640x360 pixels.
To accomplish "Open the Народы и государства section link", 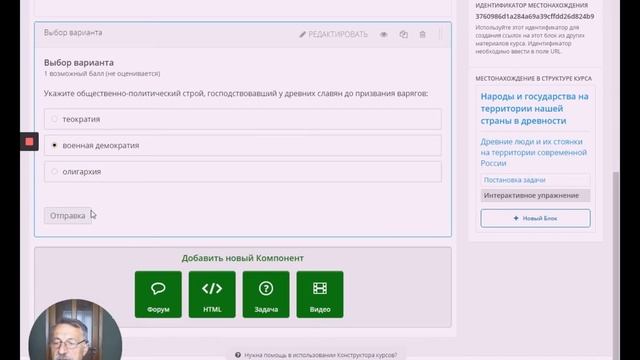I will coord(534,109).
